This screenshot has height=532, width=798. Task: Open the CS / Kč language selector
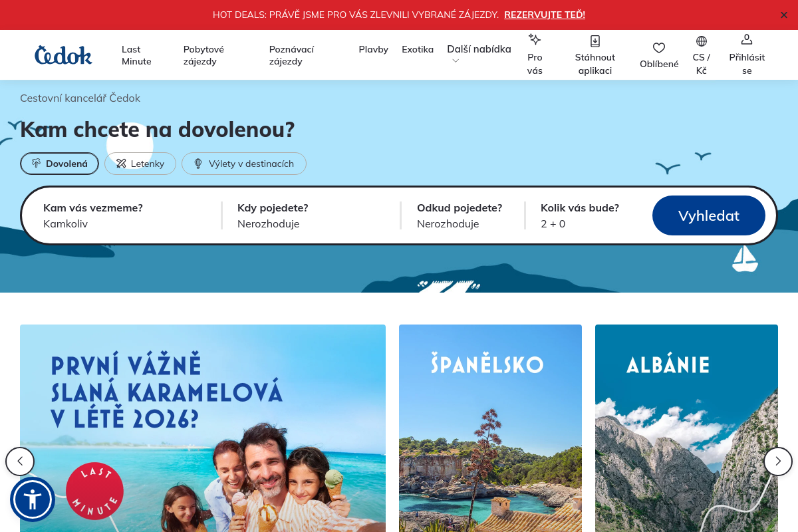coord(702,55)
